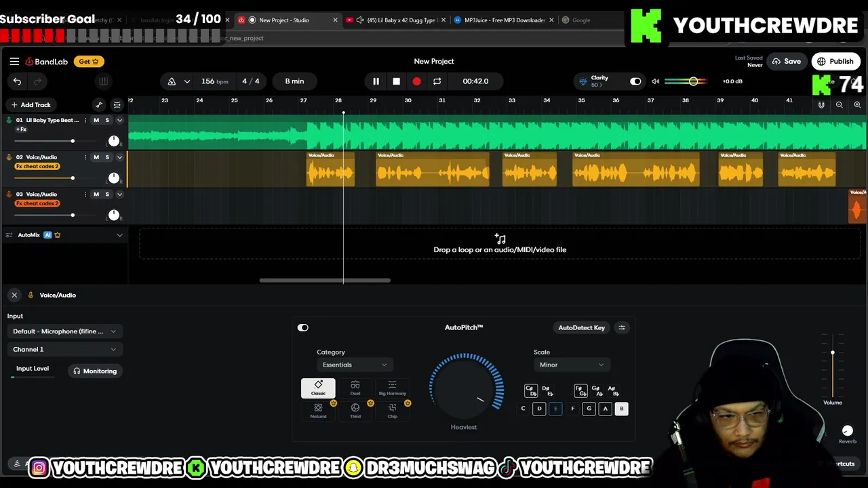Select the Natural AutoPitch preset
This screenshot has height=488, width=868.
(x=318, y=411)
